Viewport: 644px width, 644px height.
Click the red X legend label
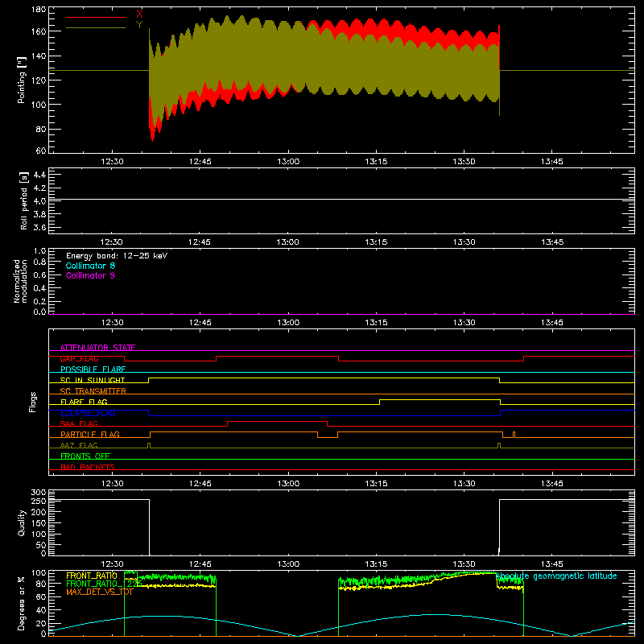[139, 14]
